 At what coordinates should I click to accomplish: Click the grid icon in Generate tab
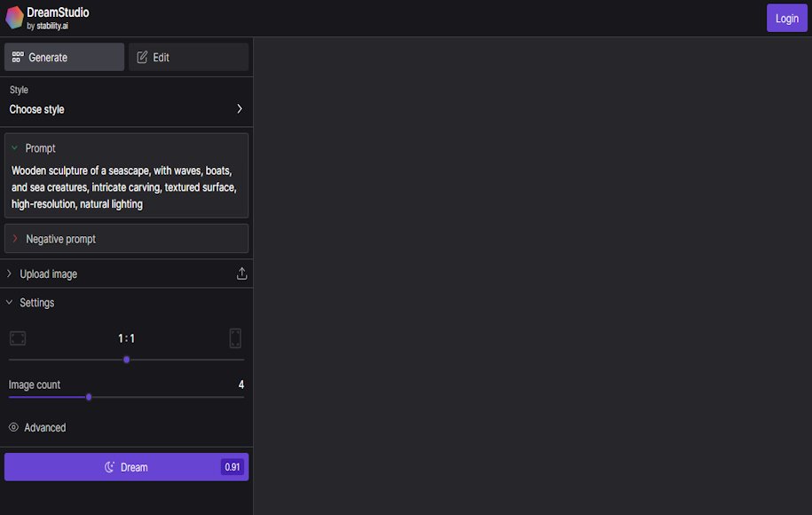pyautogui.click(x=18, y=58)
